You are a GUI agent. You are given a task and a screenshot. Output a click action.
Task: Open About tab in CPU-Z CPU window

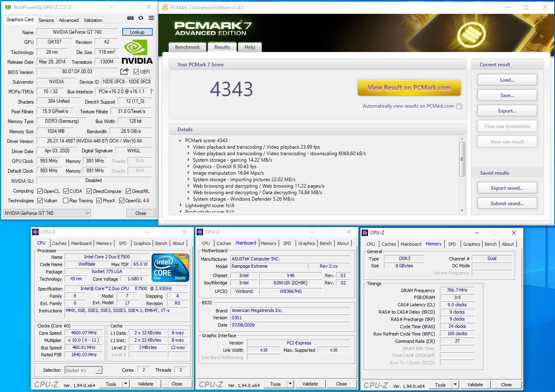coord(178,243)
